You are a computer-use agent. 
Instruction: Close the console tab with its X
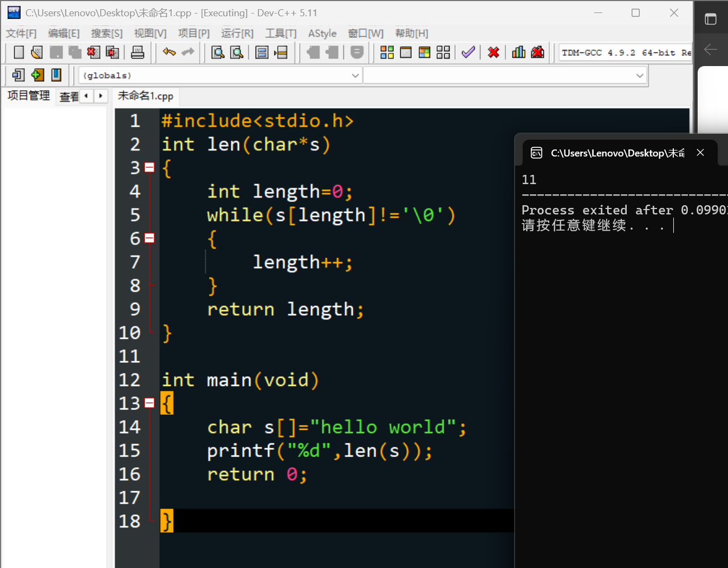pos(700,153)
